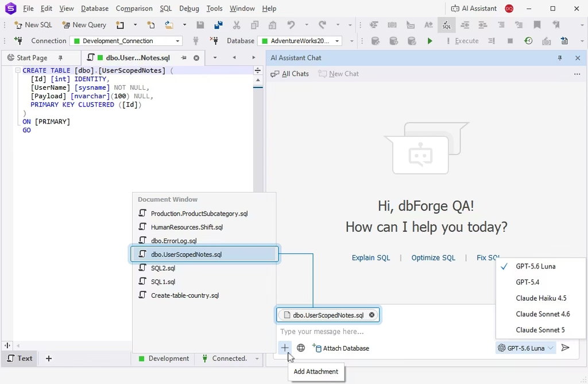Open the Comparison menu
This screenshot has height=384, width=588.
click(134, 8)
